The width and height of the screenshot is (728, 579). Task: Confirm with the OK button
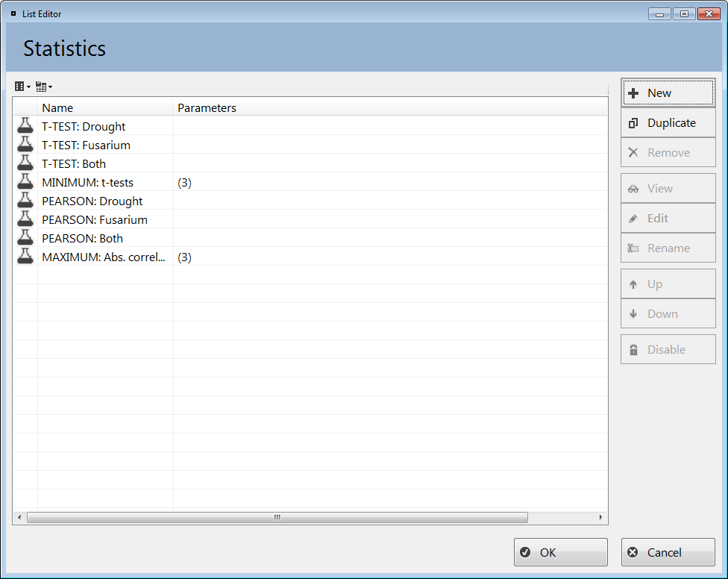560,552
